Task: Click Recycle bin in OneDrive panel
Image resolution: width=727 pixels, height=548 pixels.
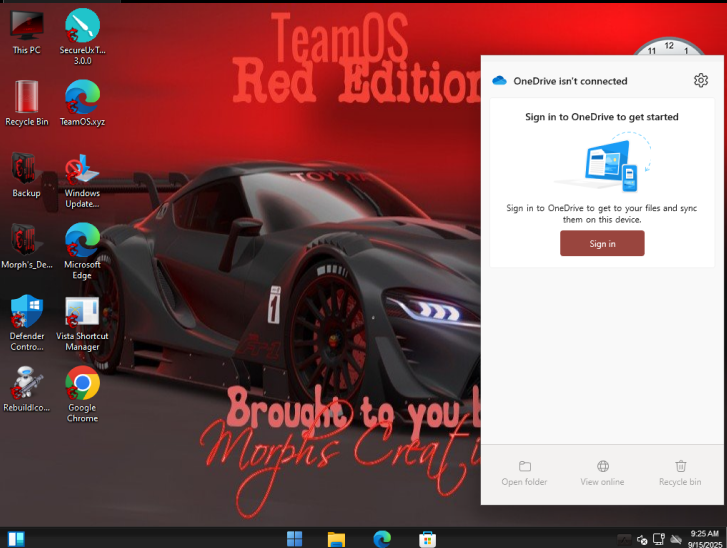Action: point(680,473)
